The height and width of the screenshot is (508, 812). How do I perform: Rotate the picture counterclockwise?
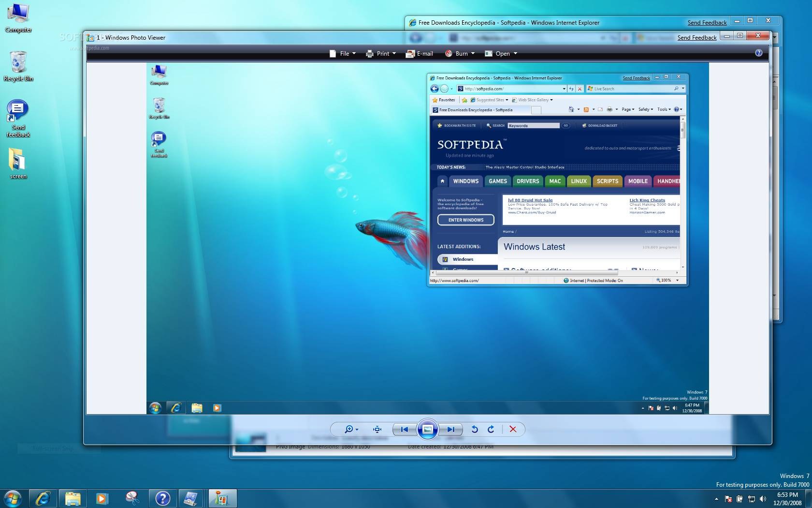(475, 429)
